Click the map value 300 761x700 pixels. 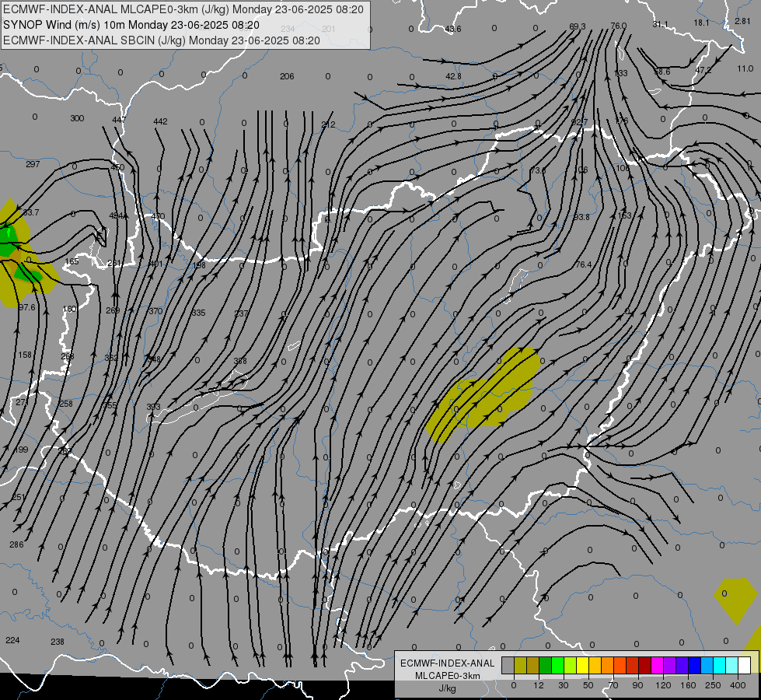pyautogui.click(x=77, y=118)
